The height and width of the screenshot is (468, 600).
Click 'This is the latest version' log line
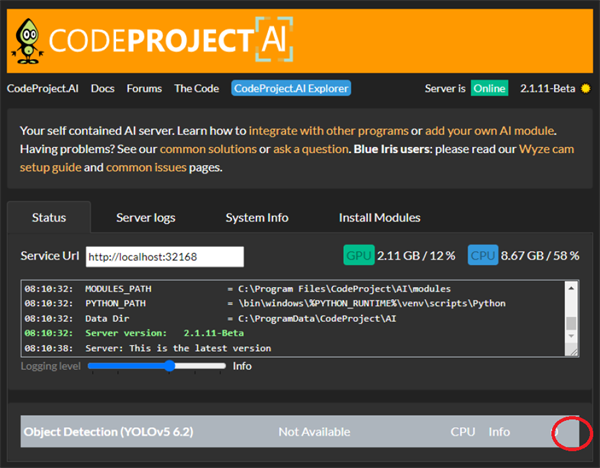pos(148,348)
